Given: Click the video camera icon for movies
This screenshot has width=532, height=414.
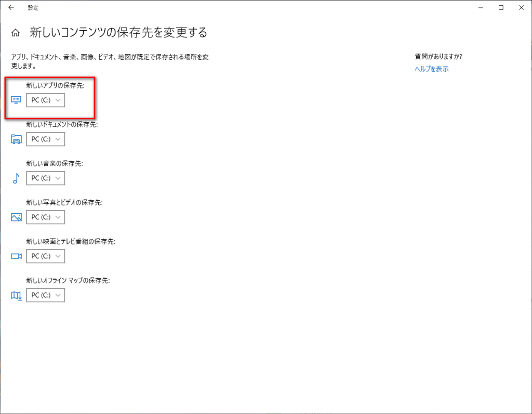Looking at the screenshot, I should coord(16,256).
